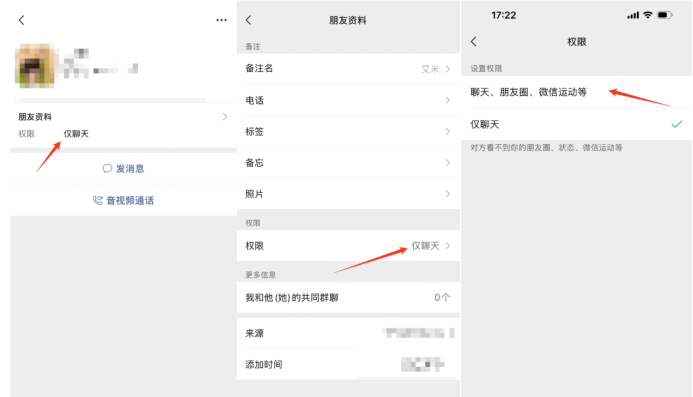Viewport: 693px width, 397px height.
Task: Tap chevron on the 备注名 row
Action: coord(448,69)
